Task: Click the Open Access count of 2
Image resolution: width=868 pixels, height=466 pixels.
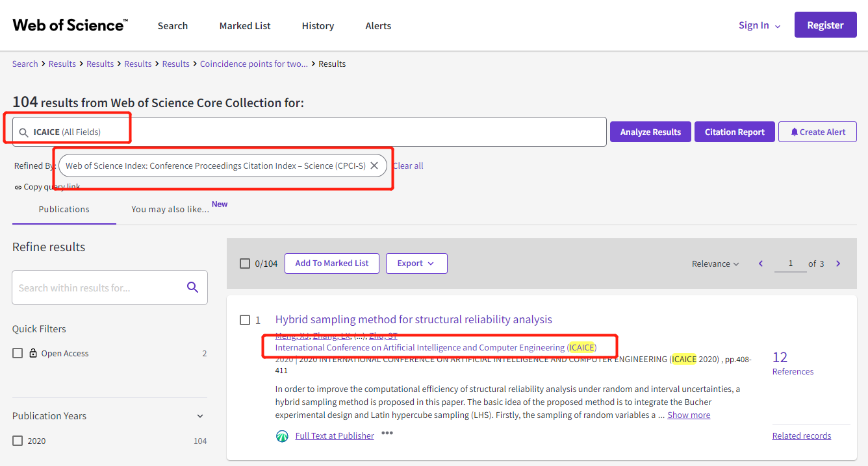Action: (205, 353)
